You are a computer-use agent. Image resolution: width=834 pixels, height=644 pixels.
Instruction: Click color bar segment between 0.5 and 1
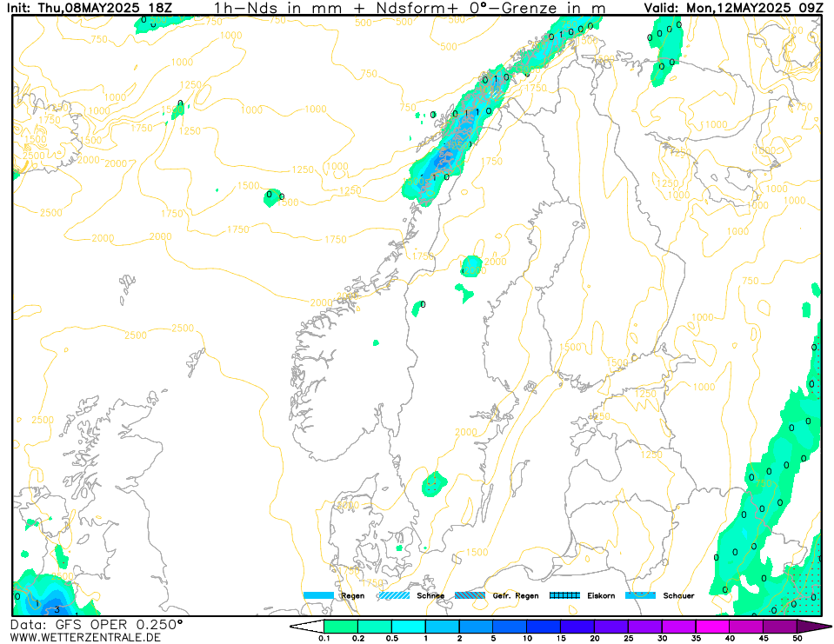coord(409,627)
